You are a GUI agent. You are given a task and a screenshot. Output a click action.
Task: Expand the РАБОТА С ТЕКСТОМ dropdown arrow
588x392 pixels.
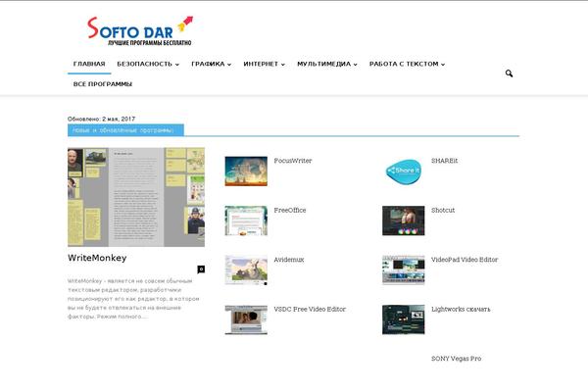[443, 65]
